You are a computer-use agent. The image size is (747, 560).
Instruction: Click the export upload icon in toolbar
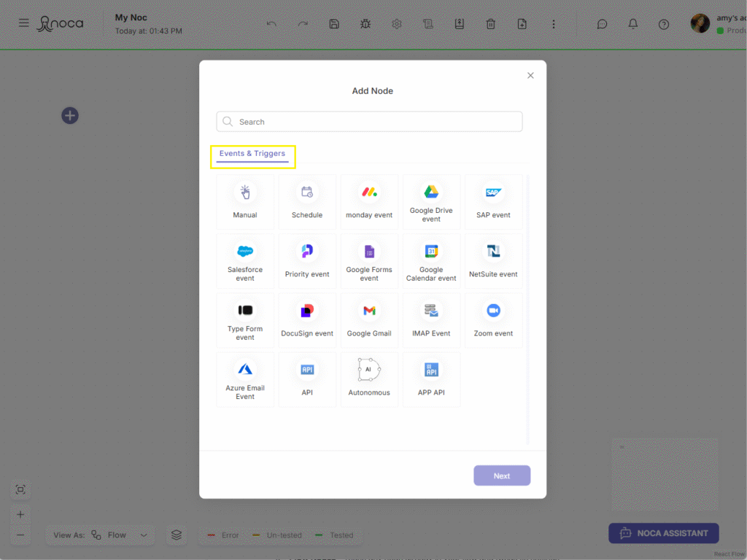[x=460, y=24]
